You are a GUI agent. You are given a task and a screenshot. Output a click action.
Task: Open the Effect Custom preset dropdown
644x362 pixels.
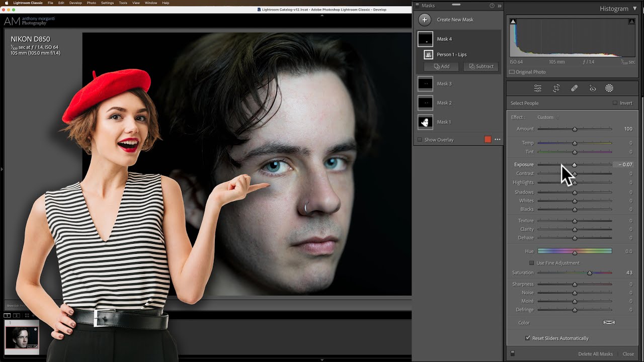[x=548, y=117]
